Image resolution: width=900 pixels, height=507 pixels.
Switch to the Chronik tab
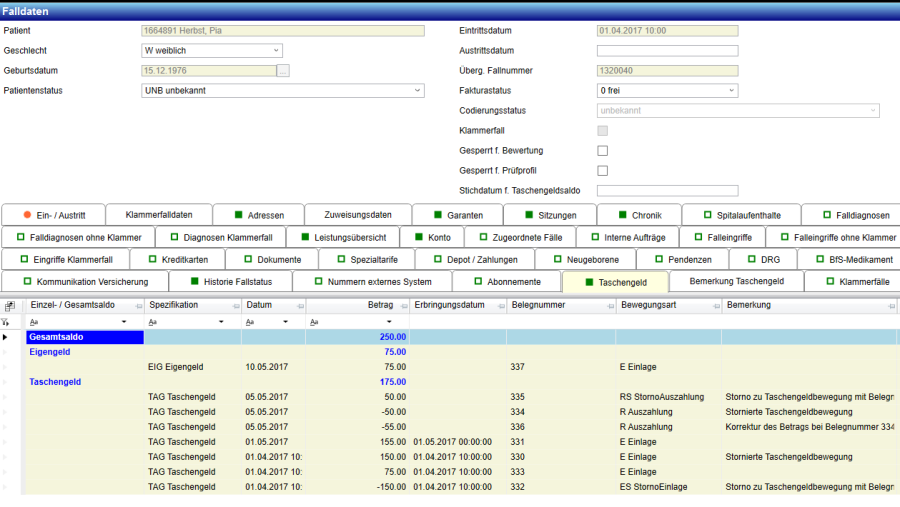click(639, 215)
